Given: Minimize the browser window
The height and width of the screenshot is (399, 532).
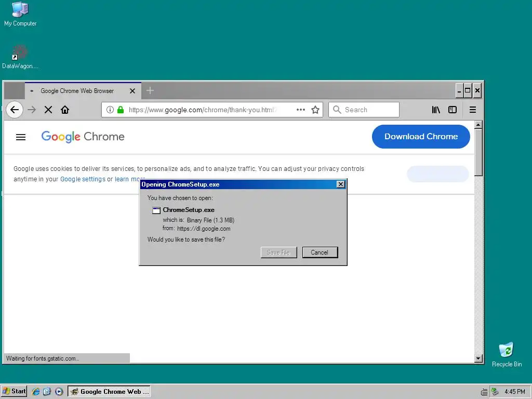Looking at the screenshot, I should pos(459,90).
